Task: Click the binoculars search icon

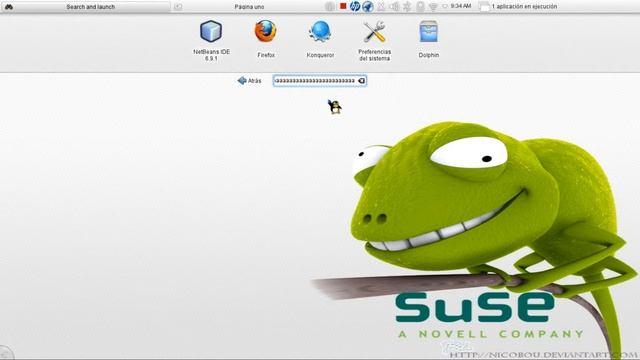Action: [x=9, y=7]
